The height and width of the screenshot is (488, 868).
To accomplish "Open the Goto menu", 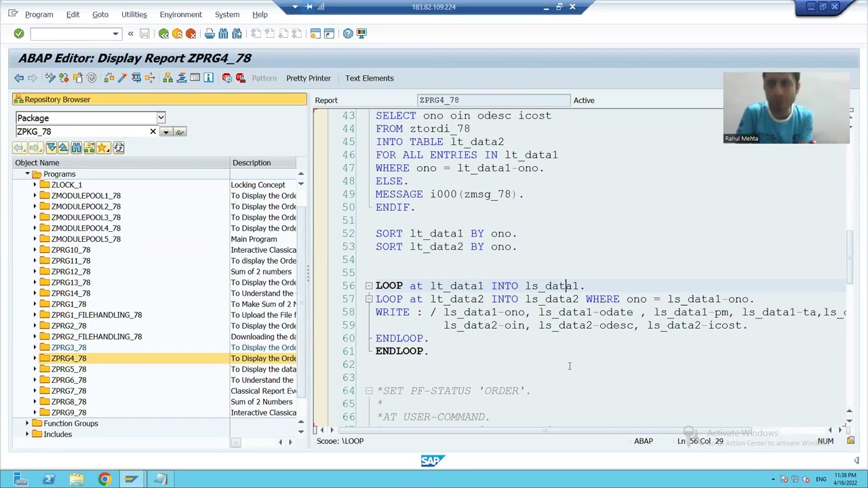I will tap(100, 14).
